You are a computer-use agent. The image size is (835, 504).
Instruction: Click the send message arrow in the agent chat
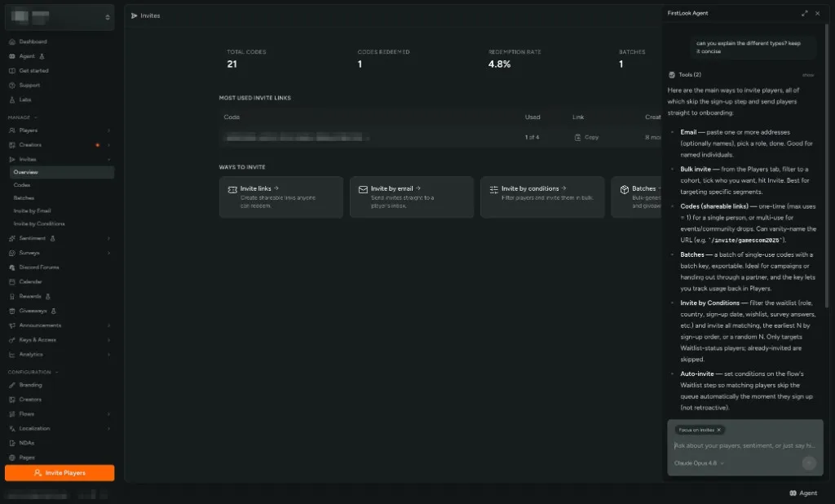tap(808, 463)
